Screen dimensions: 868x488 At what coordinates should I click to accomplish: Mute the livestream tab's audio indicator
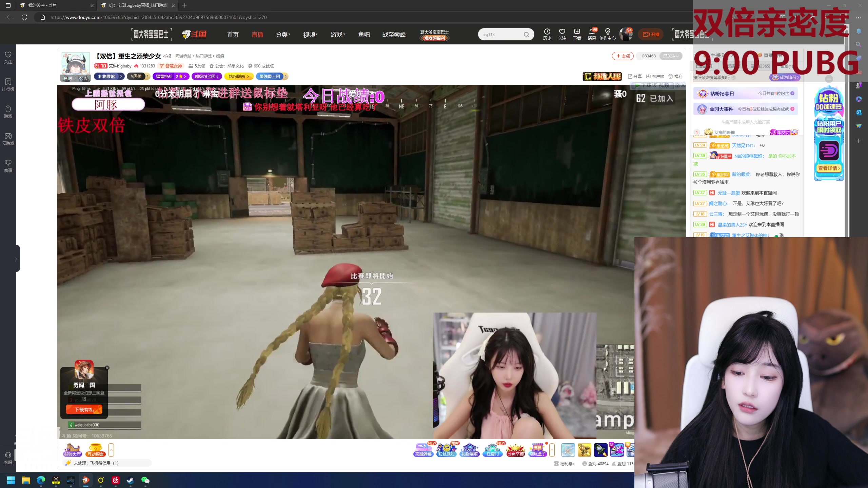(x=112, y=5)
